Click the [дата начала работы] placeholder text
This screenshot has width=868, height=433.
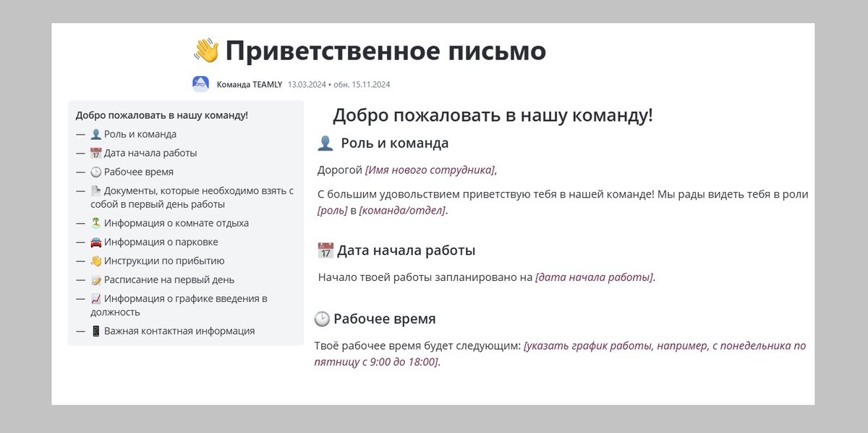click(x=595, y=277)
